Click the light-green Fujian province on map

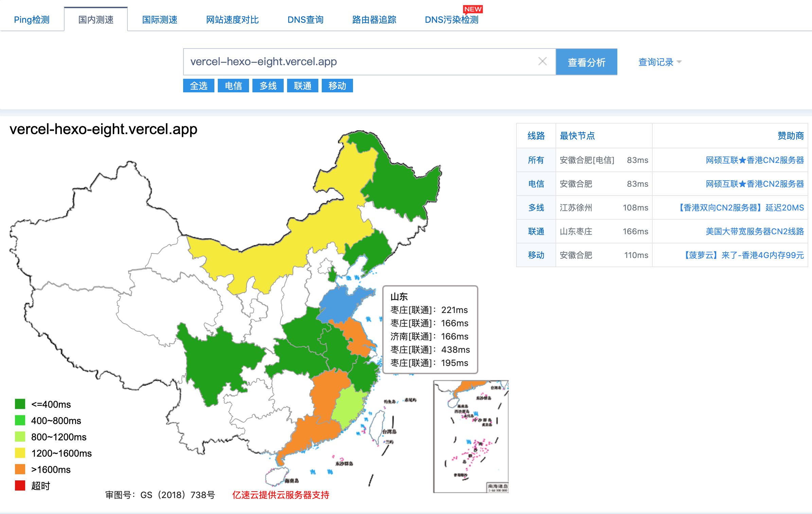pos(349,407)
